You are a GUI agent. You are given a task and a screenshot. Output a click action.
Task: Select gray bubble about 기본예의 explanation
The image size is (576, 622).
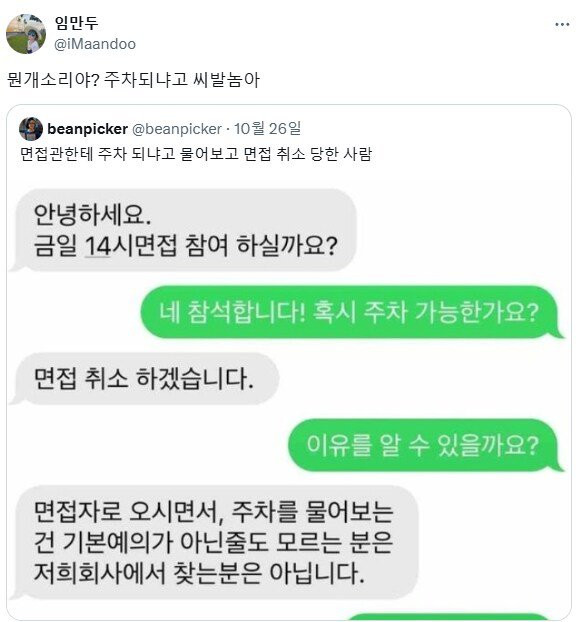tap(214, 542)
